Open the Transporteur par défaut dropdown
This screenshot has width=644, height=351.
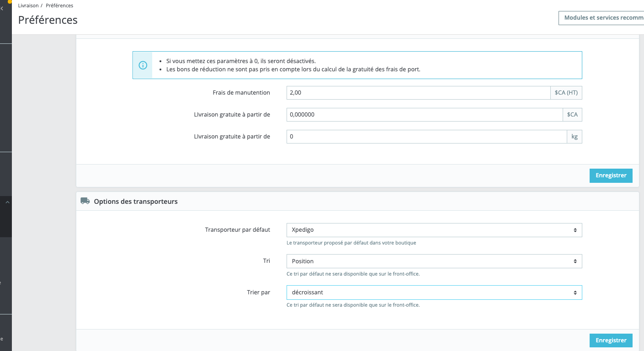pos(434,230)
